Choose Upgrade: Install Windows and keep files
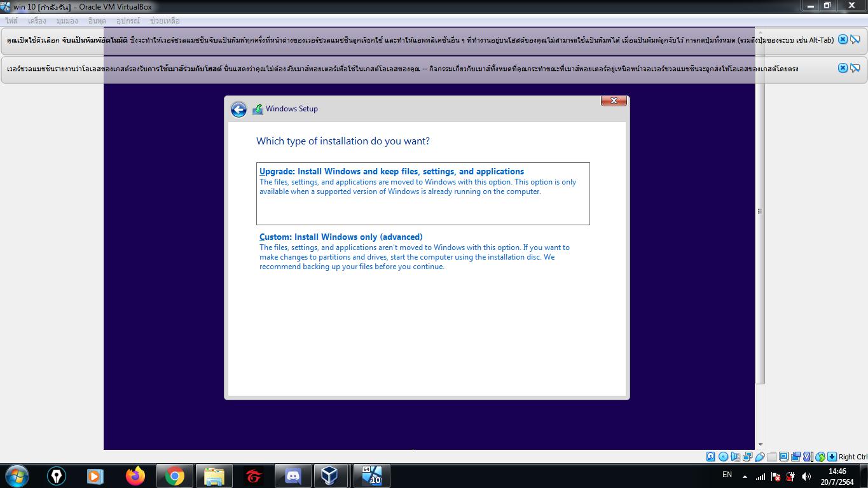868x488 pixels. [x=423, y=193]
